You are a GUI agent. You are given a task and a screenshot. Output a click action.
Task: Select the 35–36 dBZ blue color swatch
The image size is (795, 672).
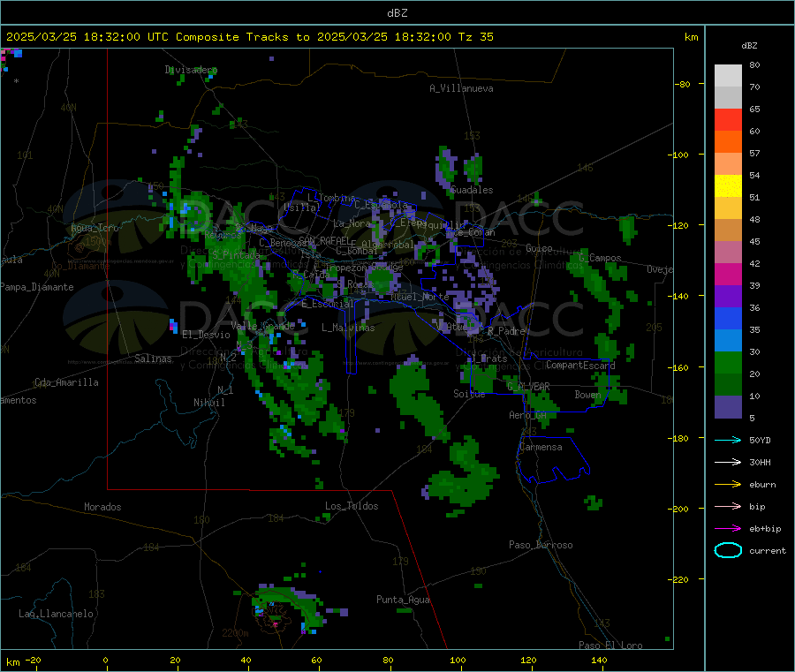pos(728,318)
